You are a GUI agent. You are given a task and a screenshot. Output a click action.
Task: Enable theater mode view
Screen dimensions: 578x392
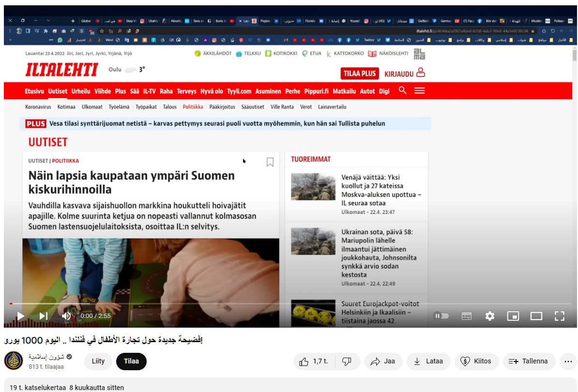click(x=536, y=316)
